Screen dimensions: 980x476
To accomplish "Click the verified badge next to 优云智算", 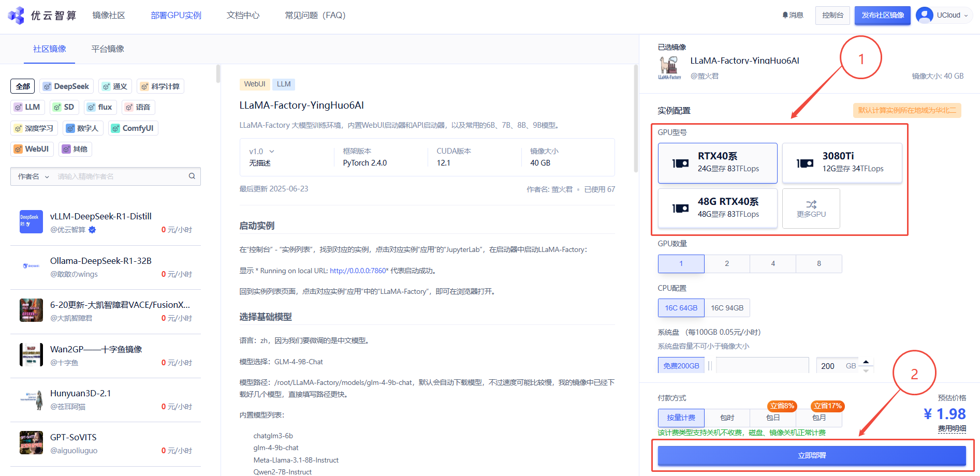I will click(x=92, y=230).
